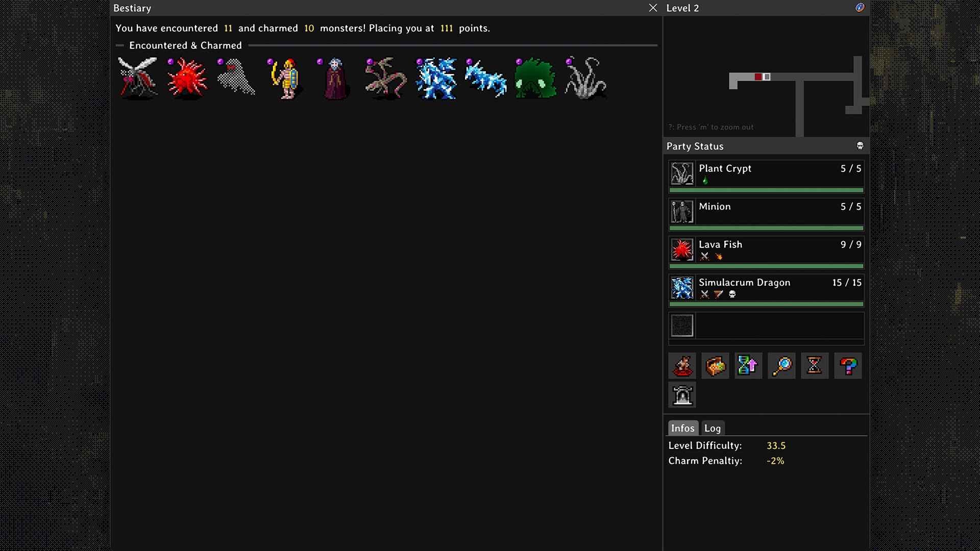The image size is (980, 551).
Task: Click the monster statue icon
Action: click(x=682, y=366)
